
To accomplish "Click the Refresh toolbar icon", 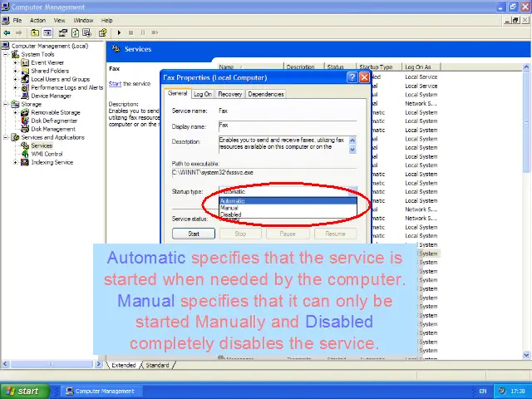I will point(76,32).
